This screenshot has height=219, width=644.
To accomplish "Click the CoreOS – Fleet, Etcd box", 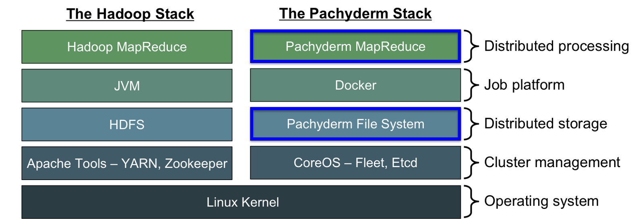I will click(355, 163).
